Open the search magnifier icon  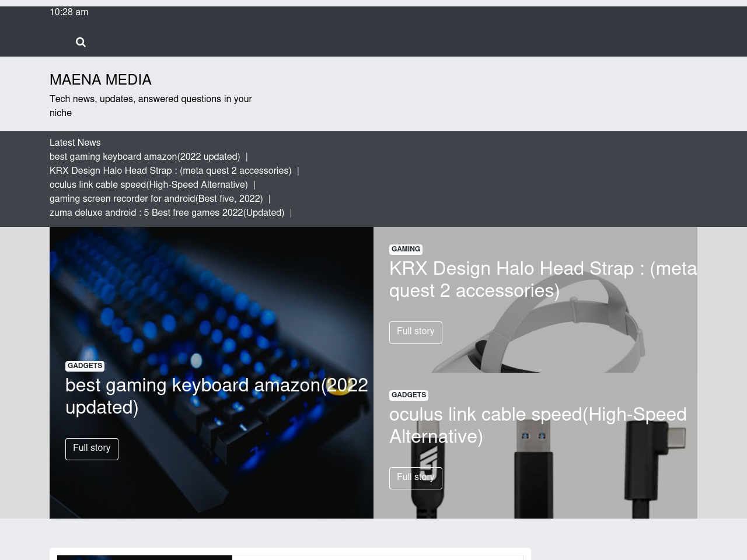[81, 42]
